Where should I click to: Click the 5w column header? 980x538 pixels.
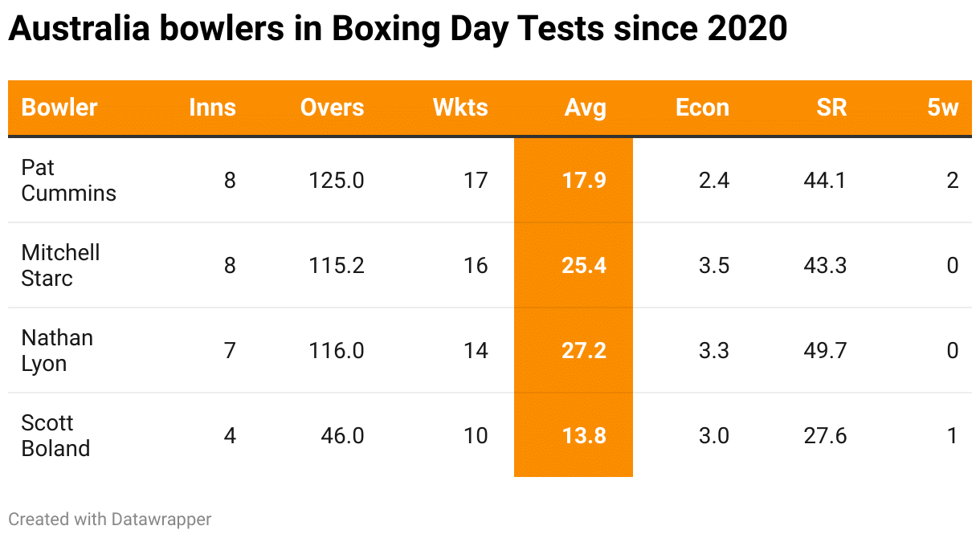pos(942,108)
